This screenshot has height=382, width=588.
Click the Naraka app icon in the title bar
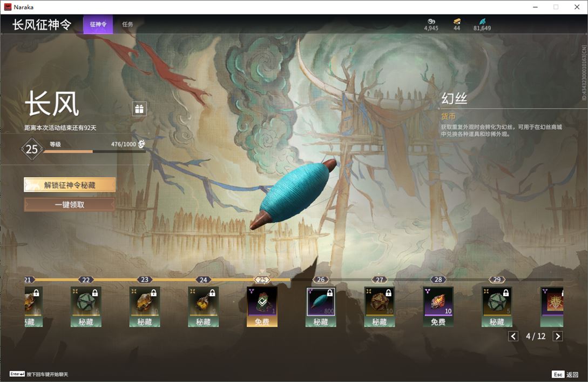click(8, 7)
